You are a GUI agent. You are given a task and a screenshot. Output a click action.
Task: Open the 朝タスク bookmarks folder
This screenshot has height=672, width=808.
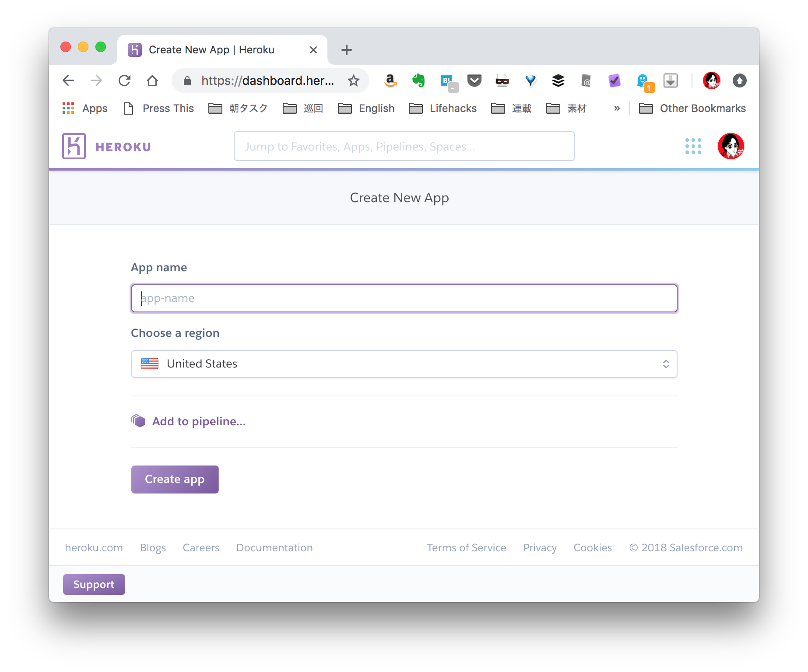tap(238, 108)
